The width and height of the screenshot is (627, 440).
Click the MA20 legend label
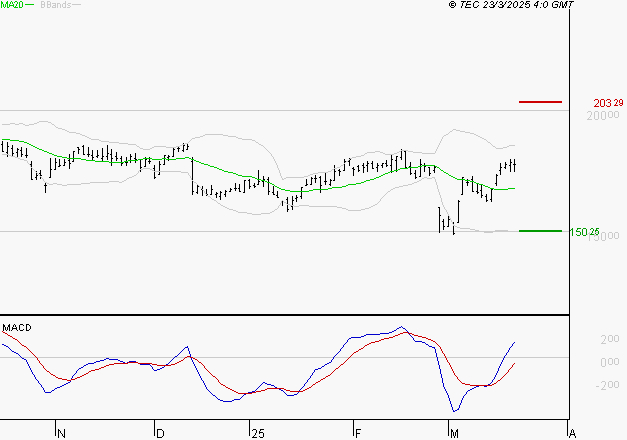tap(12, 6)
